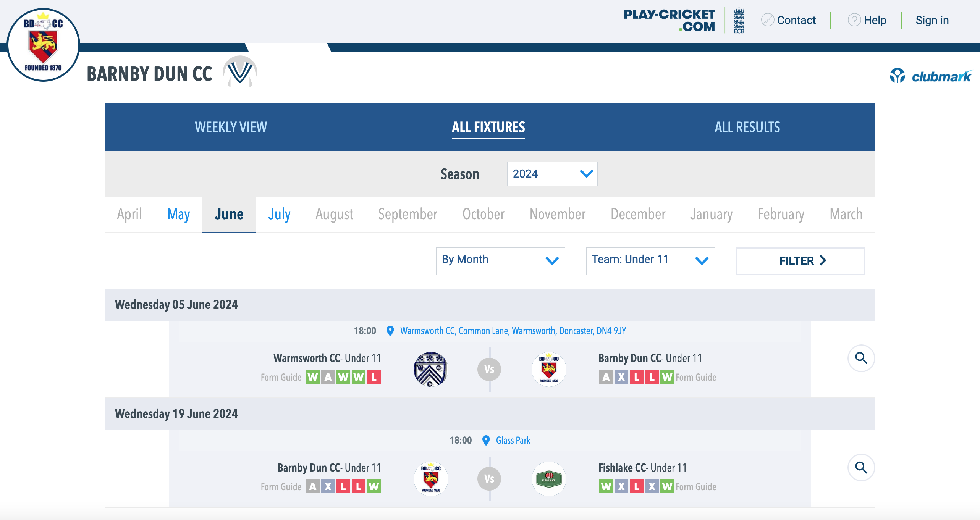Click the Sign in link
The height and width of the screenshot is (520, 980).
[932, 20]
